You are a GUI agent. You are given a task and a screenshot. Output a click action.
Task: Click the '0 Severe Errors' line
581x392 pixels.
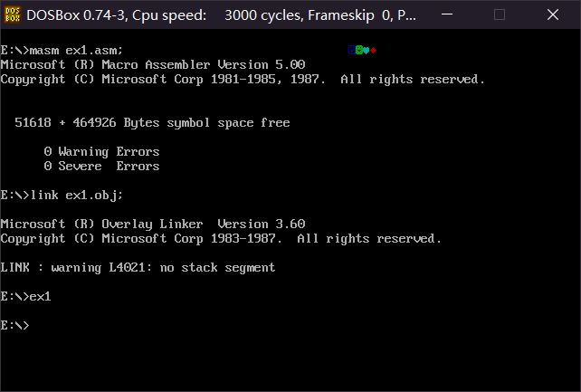tap(101, 167)
